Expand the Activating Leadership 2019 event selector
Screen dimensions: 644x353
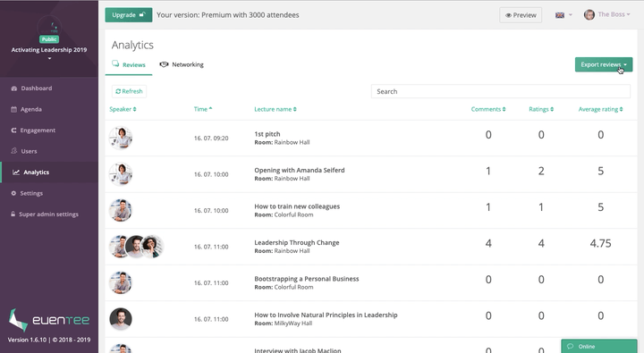[x=49, y=54]
